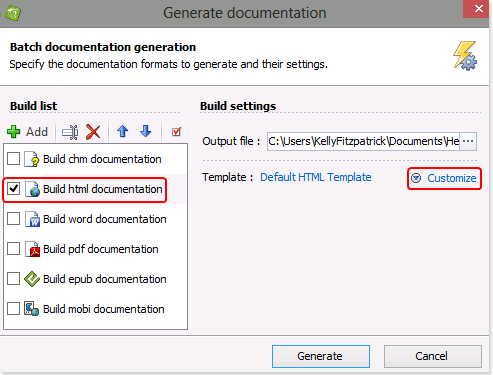The width and height of the screenshot is (493, 375).
Task: Uncheck the html documentation checkbox
Action: (14, 189)
